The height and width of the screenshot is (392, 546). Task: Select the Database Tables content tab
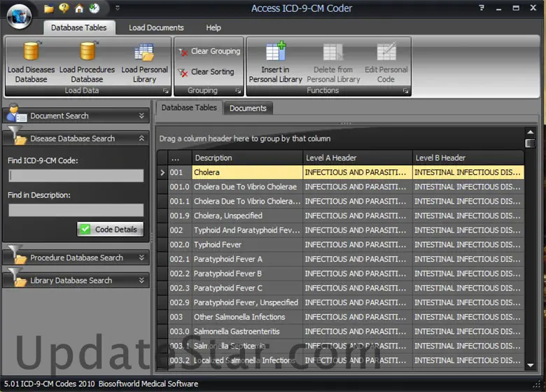tap(189, 108)
